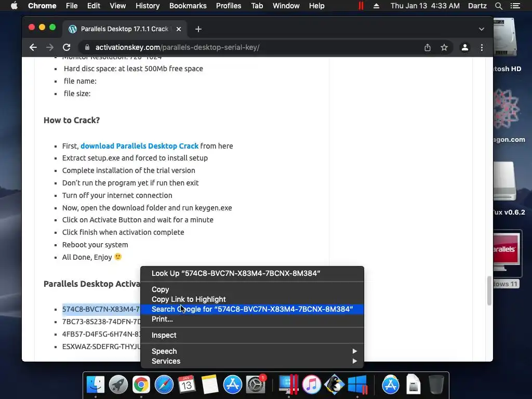The width and height of the screenshot is (532, 399).
Task: Open Music from the Dock
Action: (x=312, y=385)
